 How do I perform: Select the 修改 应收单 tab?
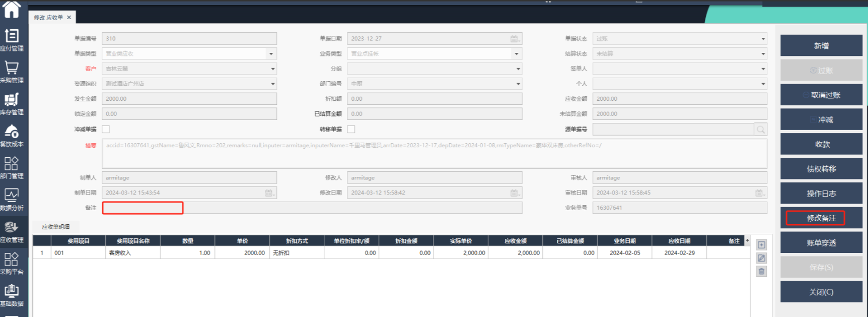48,18
